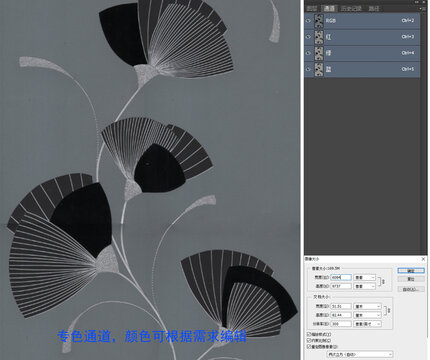Open the Channels panel flyout menu icon

pyautogui.click(x=423, y=9)
